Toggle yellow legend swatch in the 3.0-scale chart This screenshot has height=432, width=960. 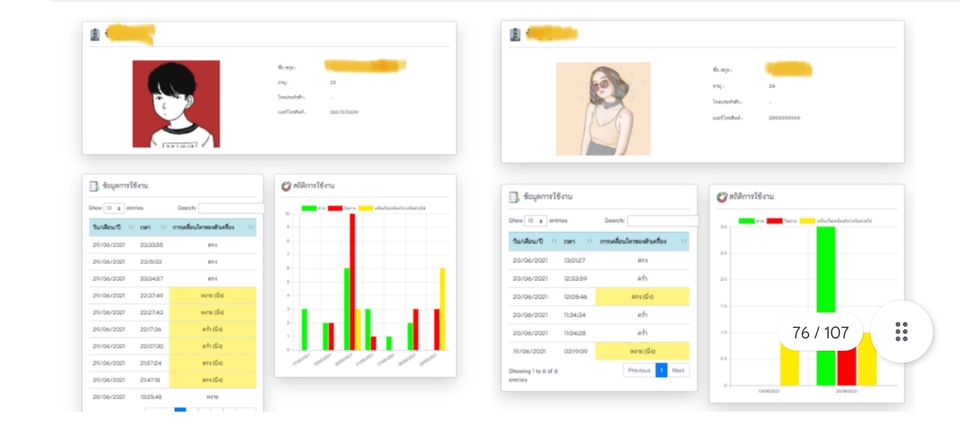(x=808, y=220)
